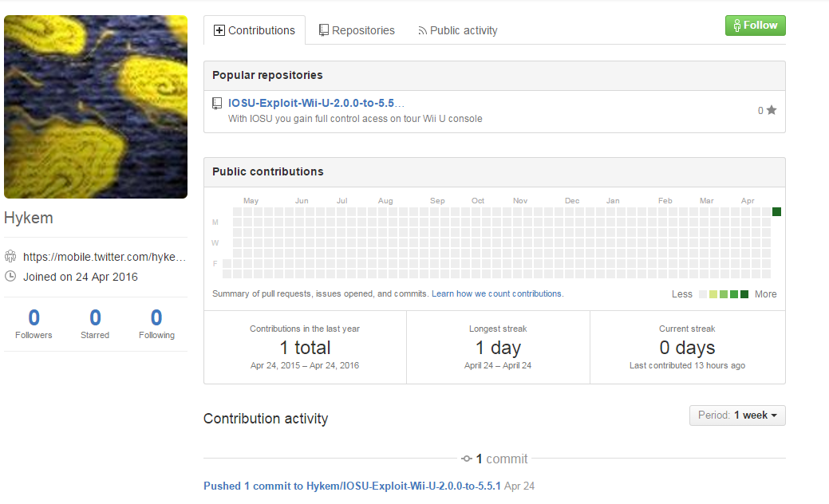Click the '1 total' contributions figure
Image resolution: width=829 pixels, height=504 pixels.
click(x=305, y=348)
